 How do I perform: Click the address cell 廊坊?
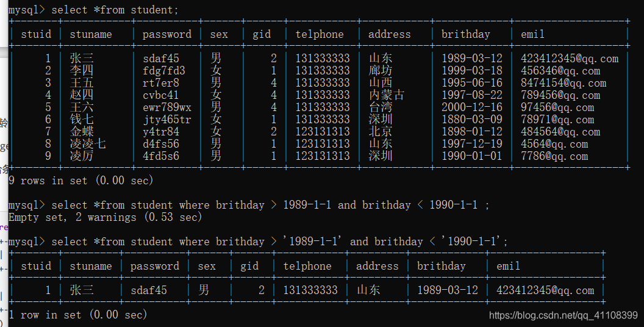pos(381,71)
